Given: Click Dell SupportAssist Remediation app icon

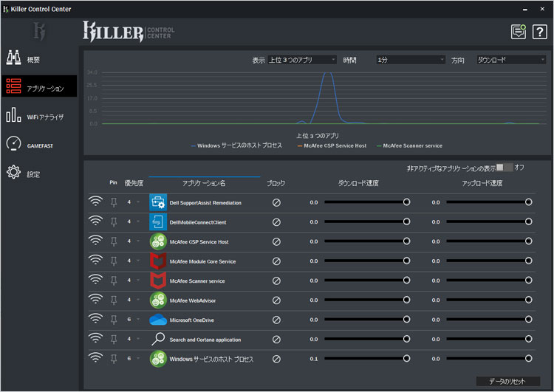Looking at the screenshot, I should pos(158,202).
